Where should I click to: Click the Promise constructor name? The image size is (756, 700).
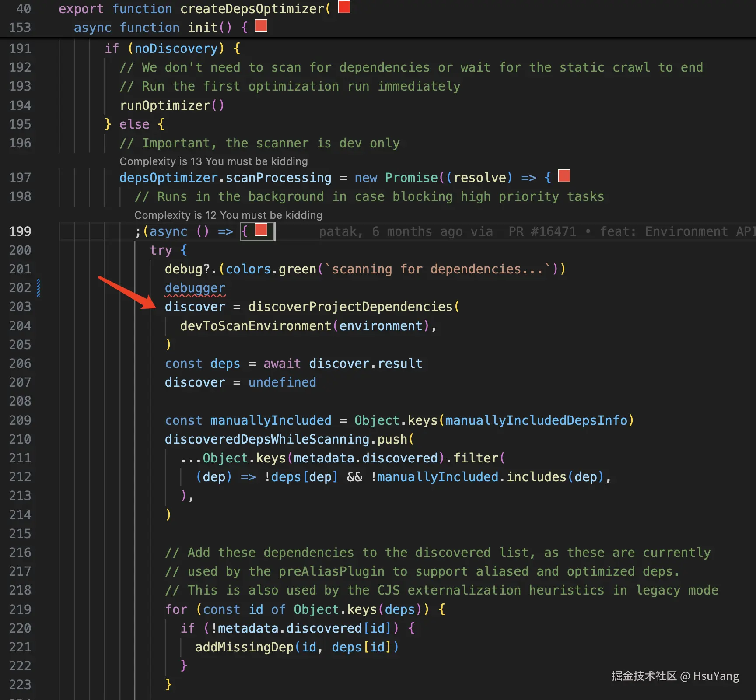click(411, 178)
